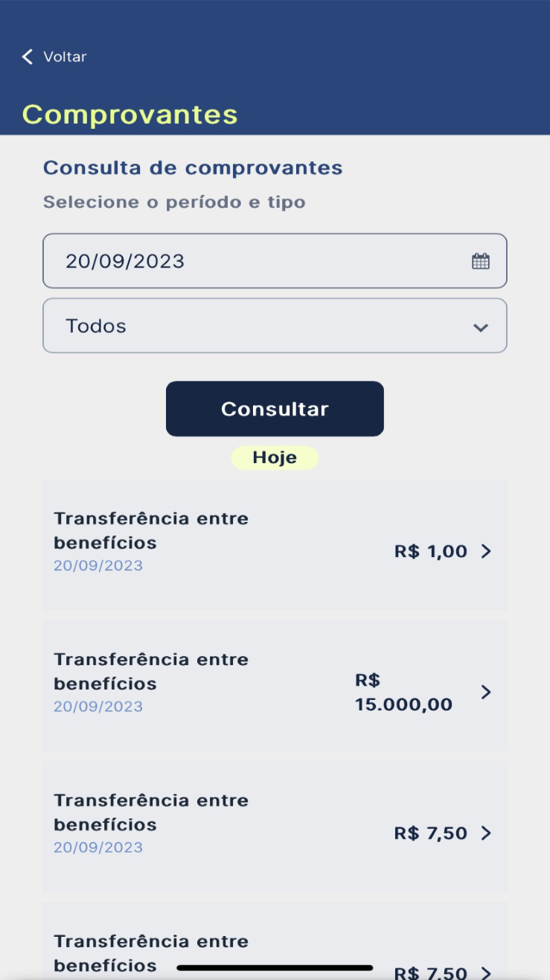Open the calendar date picker icon
Image resolution: width=550 pixels, height=980 pixels.
[481, 261]
